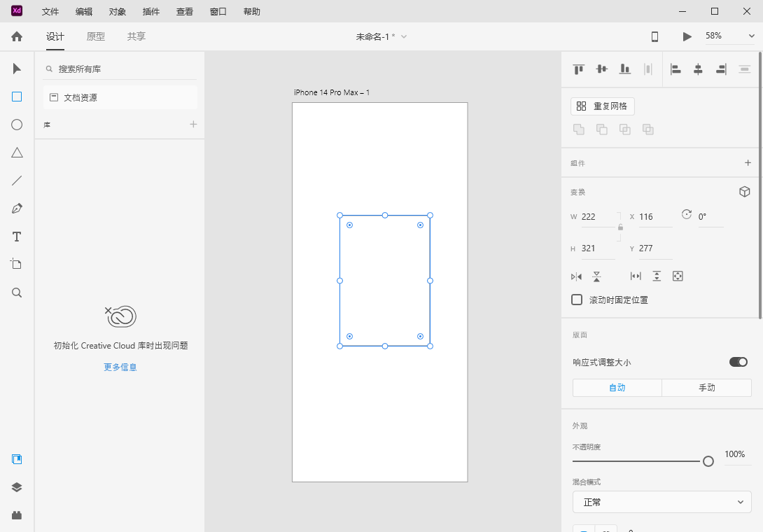Open the 窗口 menu
The image size is (763, 532).
218,12
